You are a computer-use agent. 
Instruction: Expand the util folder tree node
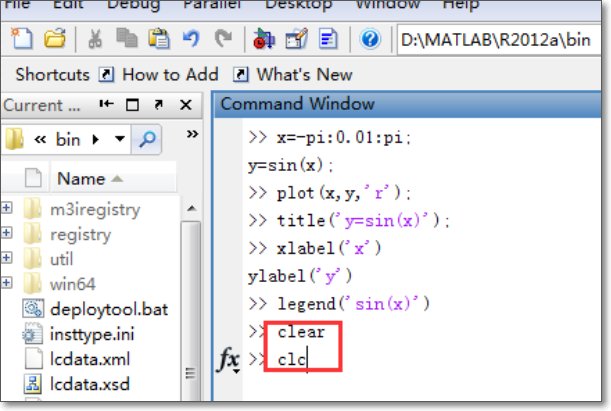click(x=7, y=259)
